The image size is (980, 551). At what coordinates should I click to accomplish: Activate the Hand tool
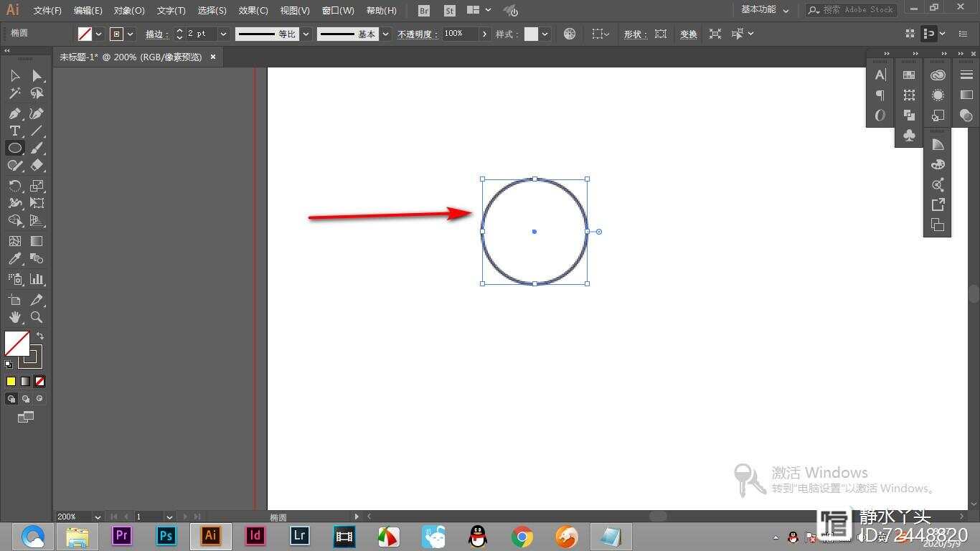[14, 317]
